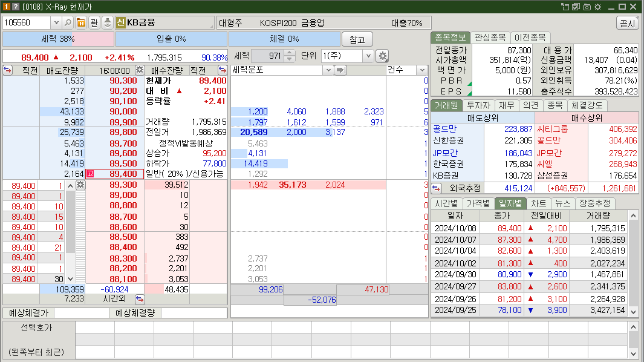
Task: Click bid price 89,300
Action: coord(123,185)
